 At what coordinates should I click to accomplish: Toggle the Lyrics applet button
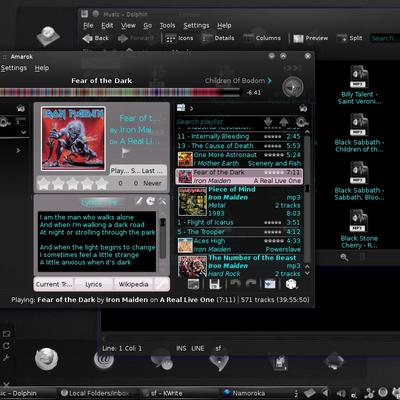coord(93,284)
